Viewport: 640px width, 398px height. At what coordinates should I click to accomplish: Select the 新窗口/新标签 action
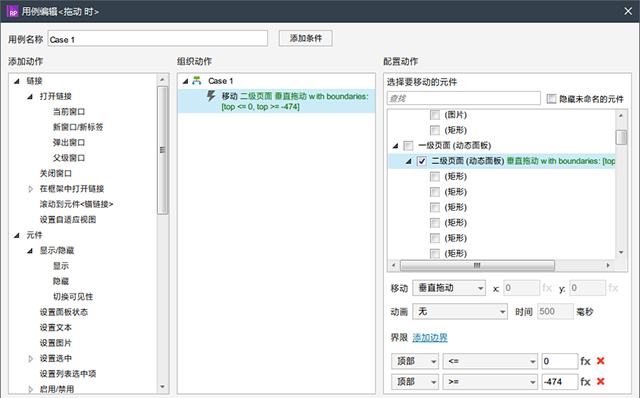tap(78, 127)
